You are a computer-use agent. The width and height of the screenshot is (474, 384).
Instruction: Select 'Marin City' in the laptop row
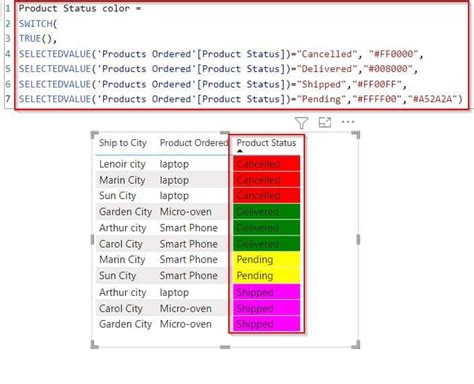tap(122, 180)
